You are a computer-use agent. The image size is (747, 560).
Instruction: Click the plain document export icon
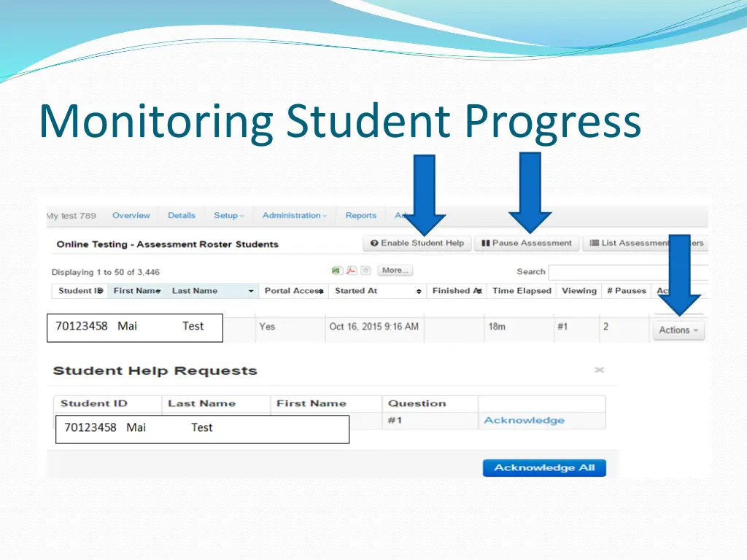point(365,271)
